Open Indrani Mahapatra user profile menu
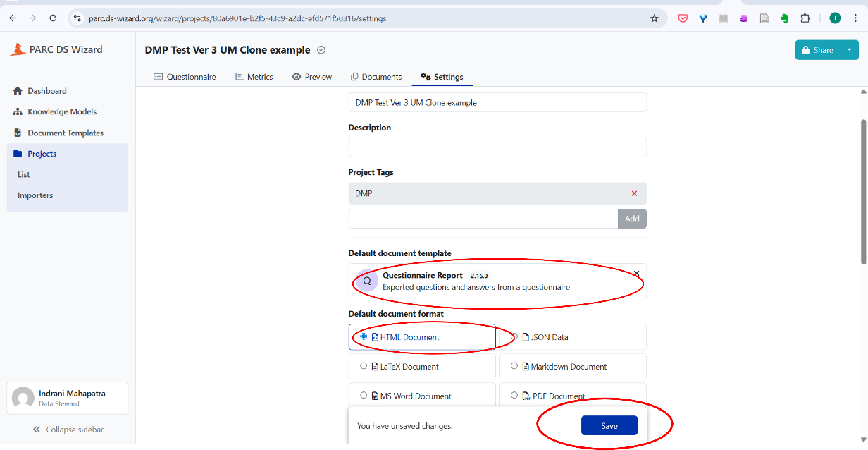Screen dimensions: 868x450 tap(68, 398)
